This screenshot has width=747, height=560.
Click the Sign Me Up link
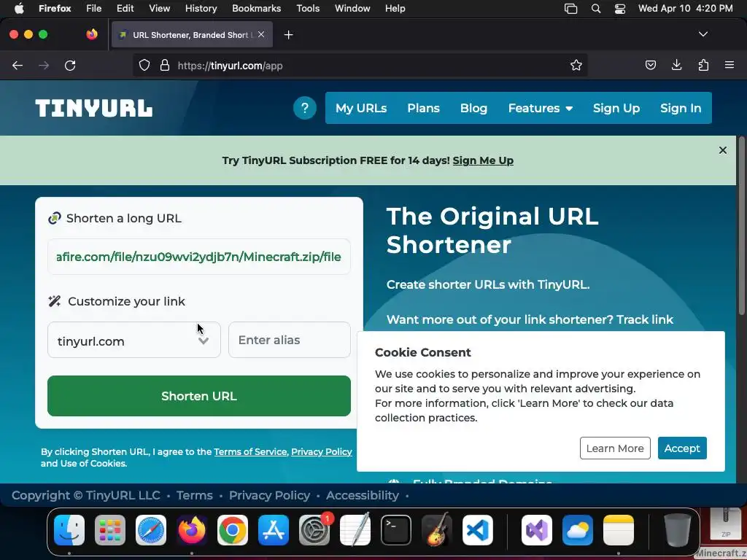[483, 160]
